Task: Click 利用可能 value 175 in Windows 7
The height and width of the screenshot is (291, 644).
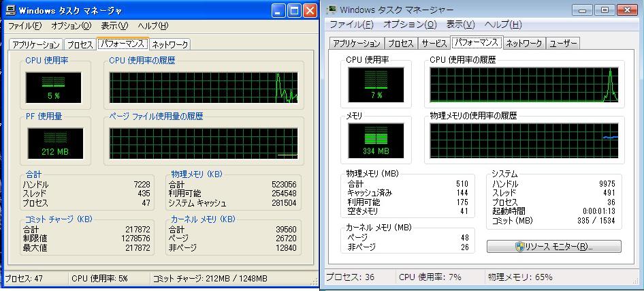Action: point(462,202)
